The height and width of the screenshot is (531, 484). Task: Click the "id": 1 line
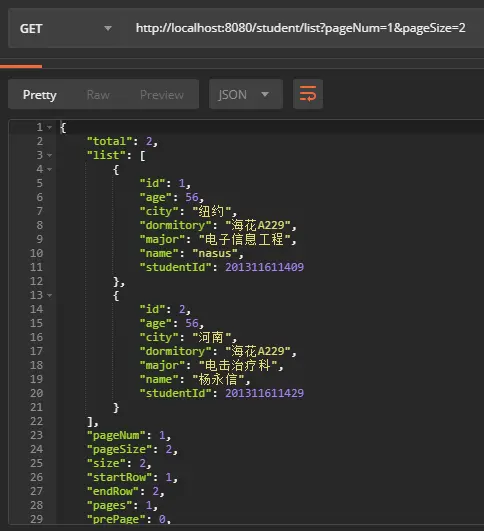coord(165,184)
